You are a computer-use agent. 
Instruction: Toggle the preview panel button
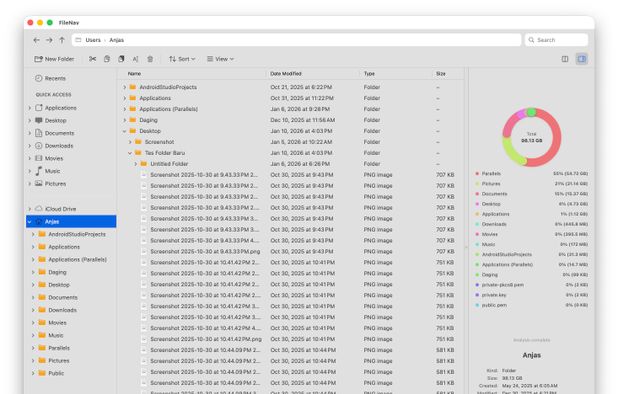point(582,59)
